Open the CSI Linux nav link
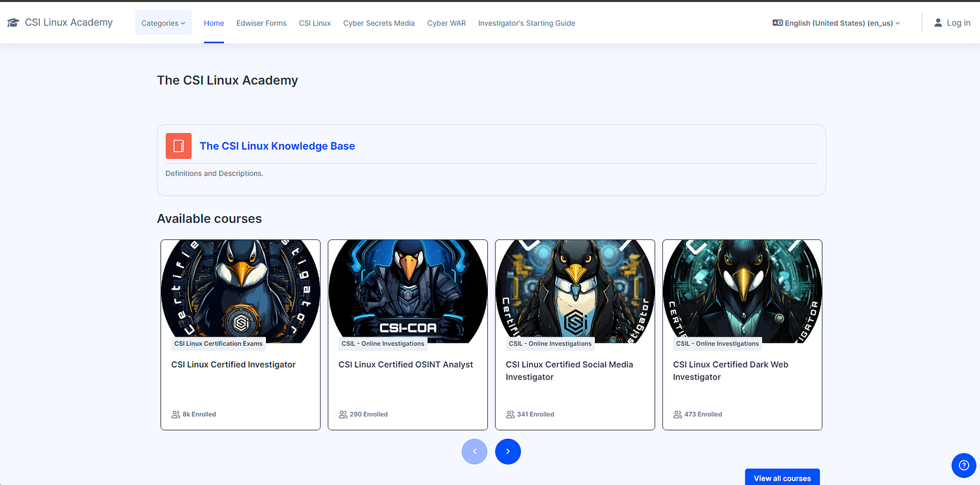The height and width of the screenshot is (485, 980). (x=315, y=23)
